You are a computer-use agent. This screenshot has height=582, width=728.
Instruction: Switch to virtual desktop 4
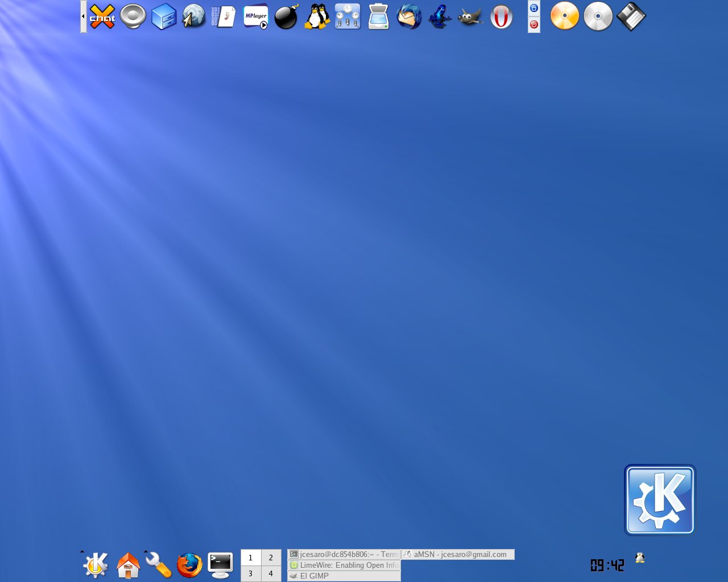[271, 573]
